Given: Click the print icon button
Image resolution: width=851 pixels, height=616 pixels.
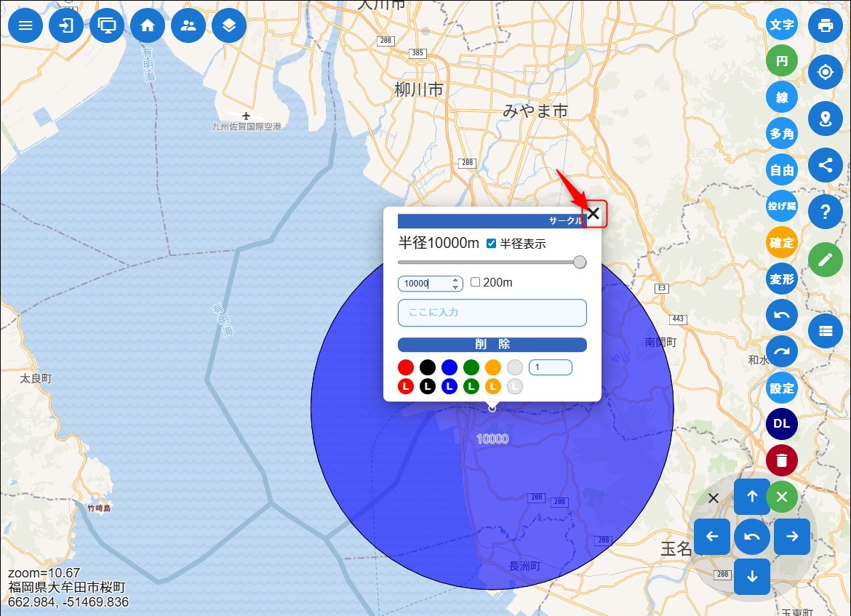Looking at the screenshot, I should coord(825,25).
